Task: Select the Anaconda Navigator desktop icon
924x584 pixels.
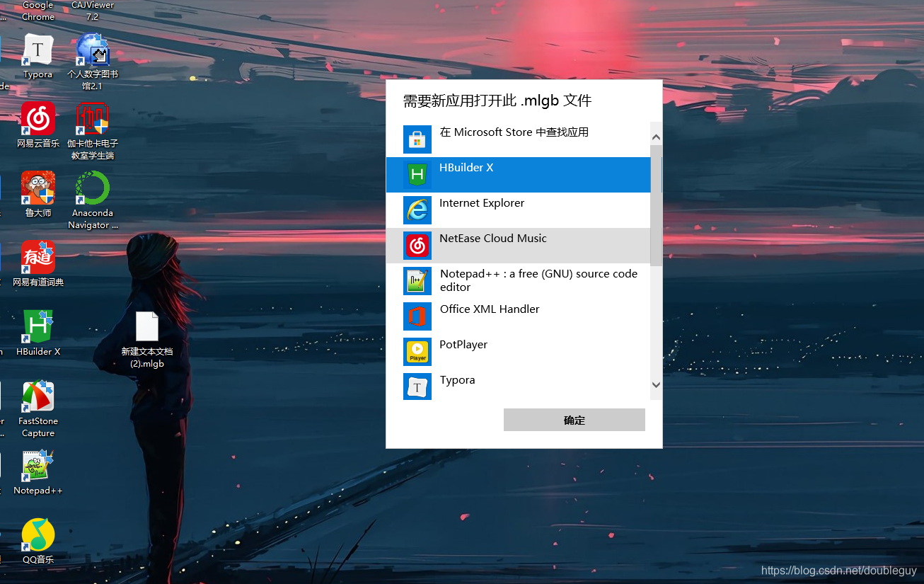Action: [x=93, y=200]
